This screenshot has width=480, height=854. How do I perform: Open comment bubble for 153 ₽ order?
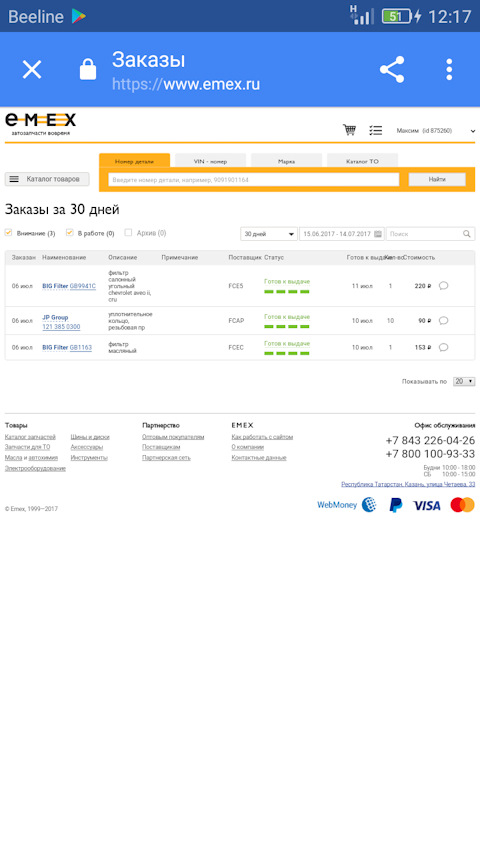pos(443,347)
